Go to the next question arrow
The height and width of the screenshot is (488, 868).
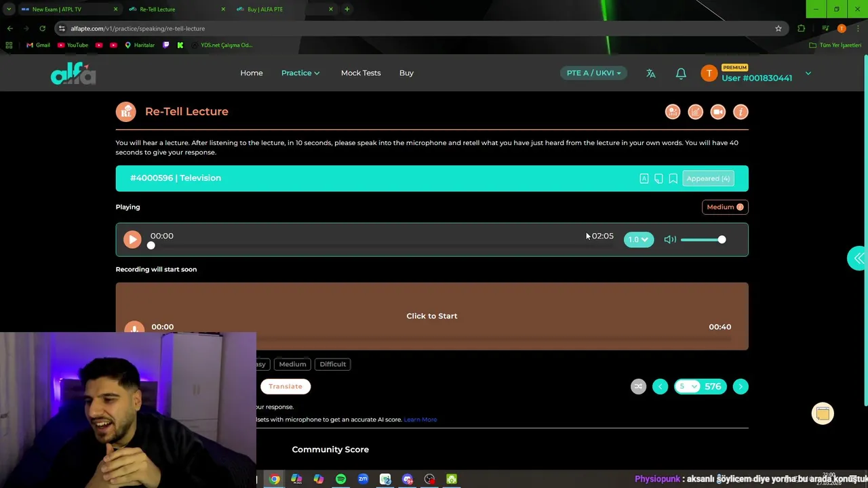[x=741, y=386]
